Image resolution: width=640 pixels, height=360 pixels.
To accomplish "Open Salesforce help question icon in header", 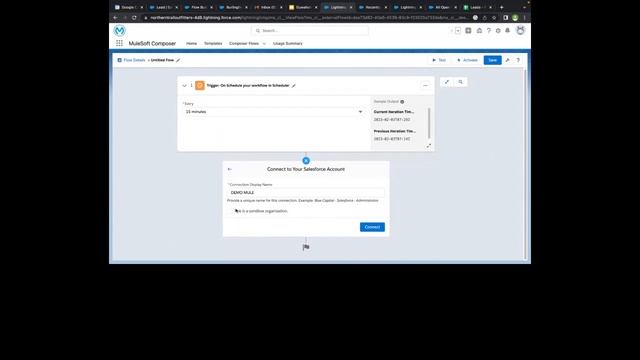I will tap(489, 31).
